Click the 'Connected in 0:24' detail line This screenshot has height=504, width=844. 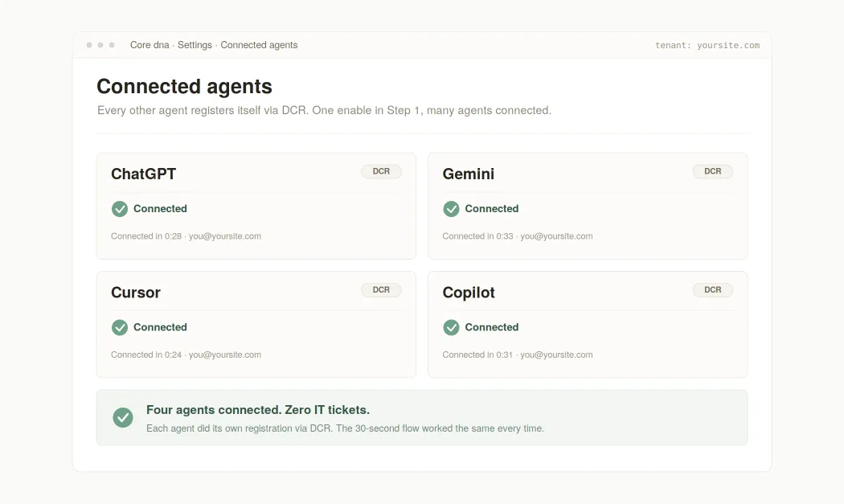[x=186, y=354]
